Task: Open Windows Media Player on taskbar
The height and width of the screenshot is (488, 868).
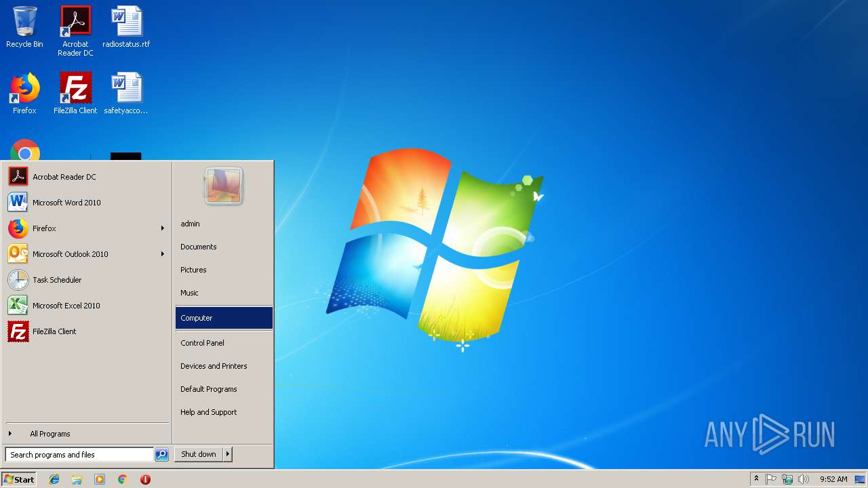Action: (x=100, y=479)
